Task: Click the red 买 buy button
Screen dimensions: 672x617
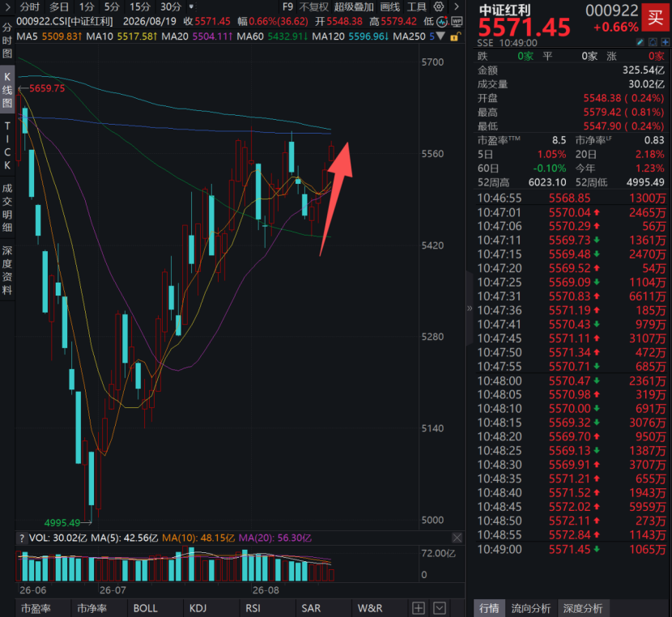Action: click(x=656, y=17)
